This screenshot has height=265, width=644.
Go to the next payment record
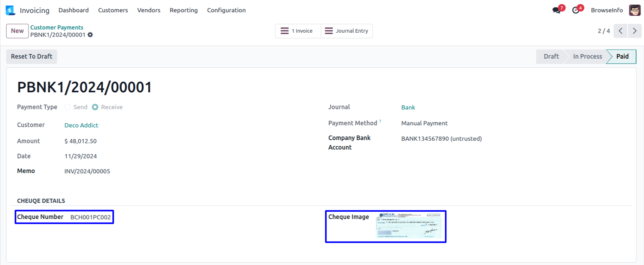pyautogui.click(x=635, y=31)
